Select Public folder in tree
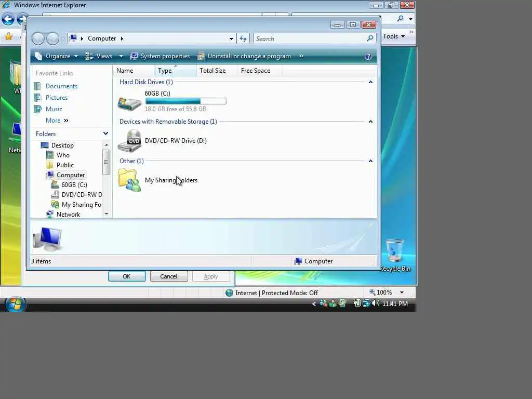532x399 pixels. (x=65, y=165)
